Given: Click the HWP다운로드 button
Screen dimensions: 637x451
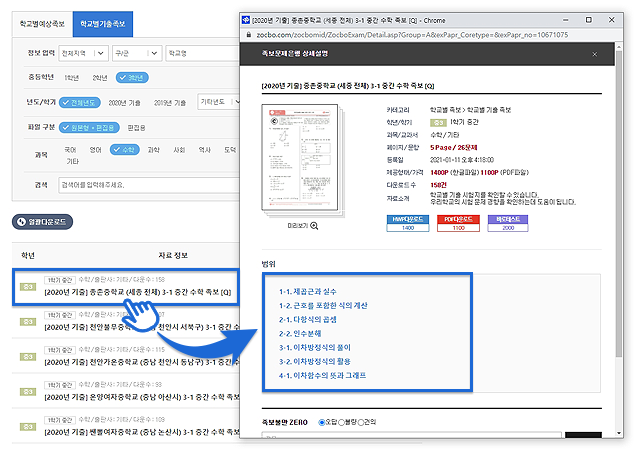Looking at the screenshot, I should tap(408, 223).
